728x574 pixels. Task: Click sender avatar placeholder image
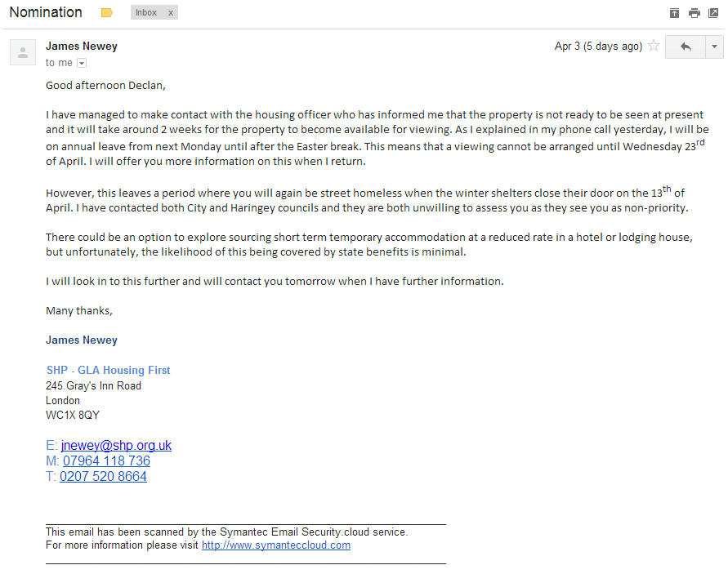(x=23, y=52)
